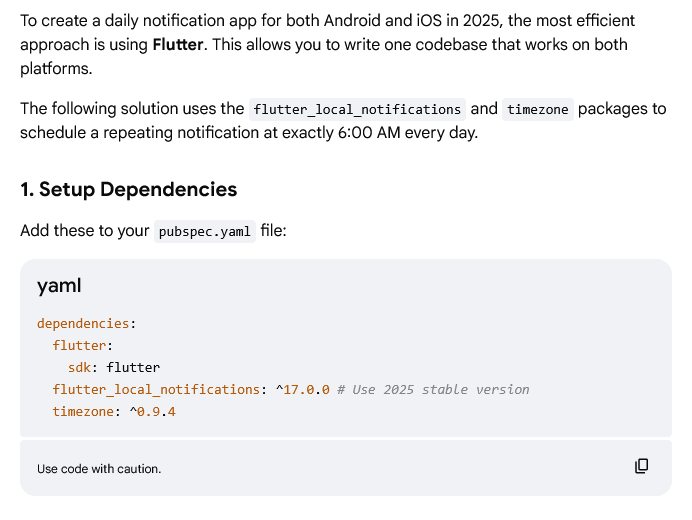Click the comment Use 2025 stable version
692x520 pixels.
click(x=433, y=390)
